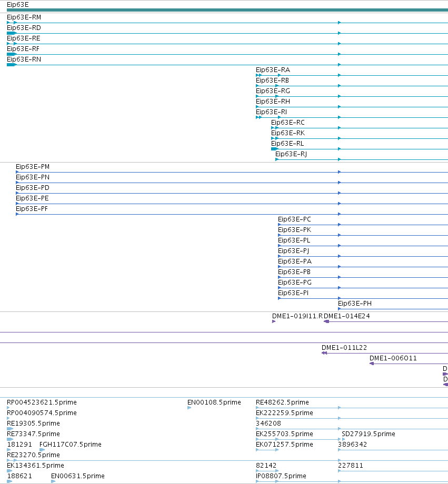This screenshot has width=448, height=484.
Task: Select the 227811 feature
Action: point(351,465)
